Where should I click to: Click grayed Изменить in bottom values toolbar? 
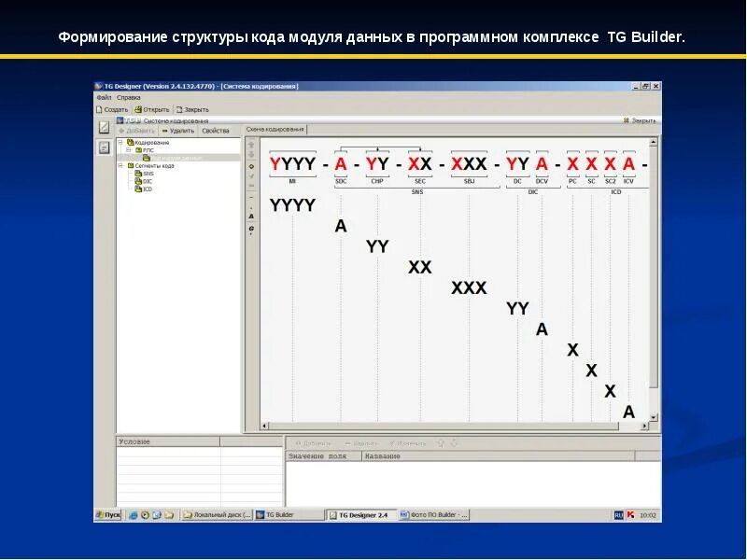(x=407, y=444)
